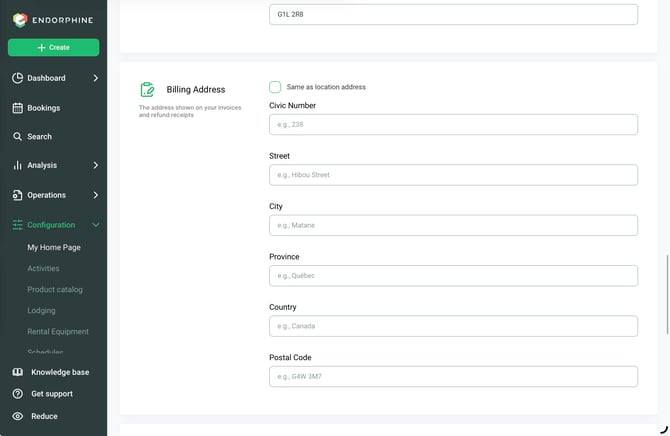This screenshot has height=436, width=670.
Task: Open the Lodging submenu item
Action: click(x=41, y=310)
